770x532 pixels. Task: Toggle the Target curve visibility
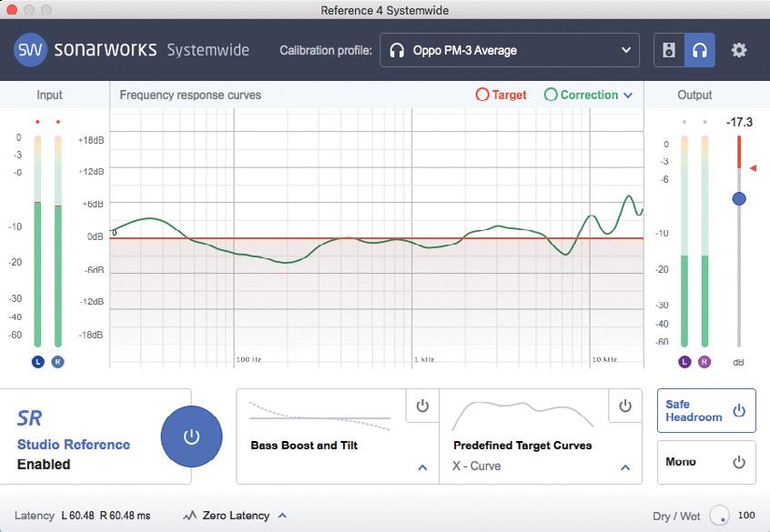[x=502, y=95]
